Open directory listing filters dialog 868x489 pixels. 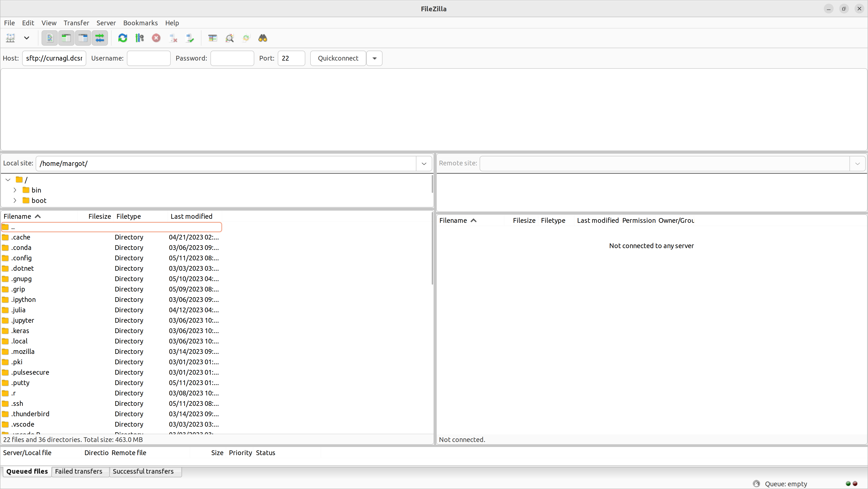[213, 38]
